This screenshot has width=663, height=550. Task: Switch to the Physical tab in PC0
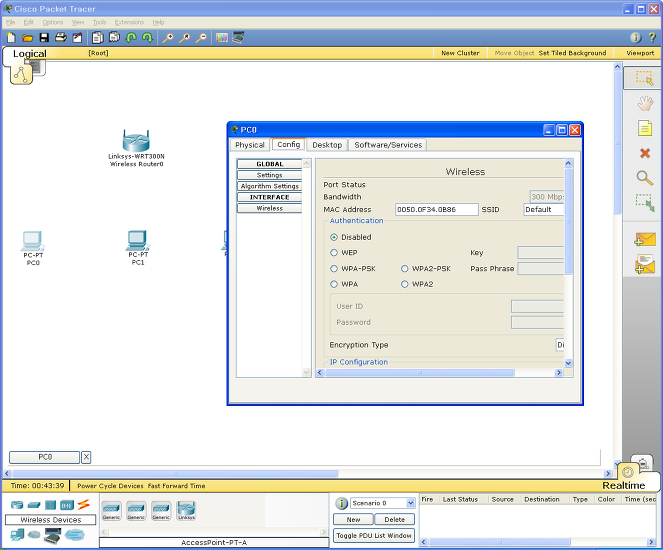coord(250,145)
